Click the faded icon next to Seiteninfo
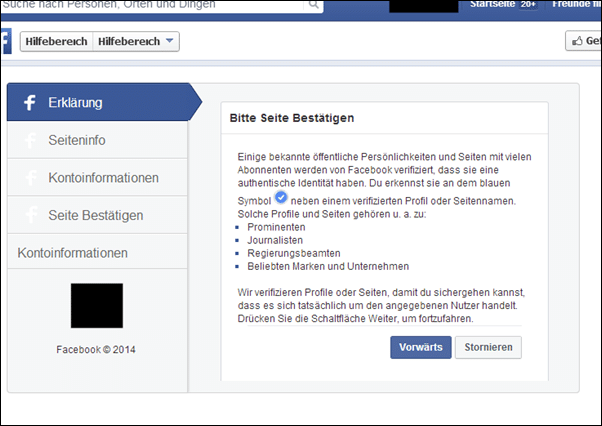Screen dimensions: 602x426 30,140
